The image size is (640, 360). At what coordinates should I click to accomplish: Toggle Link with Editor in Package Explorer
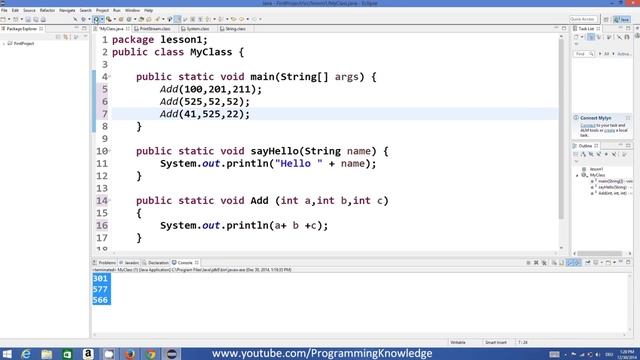66,37
